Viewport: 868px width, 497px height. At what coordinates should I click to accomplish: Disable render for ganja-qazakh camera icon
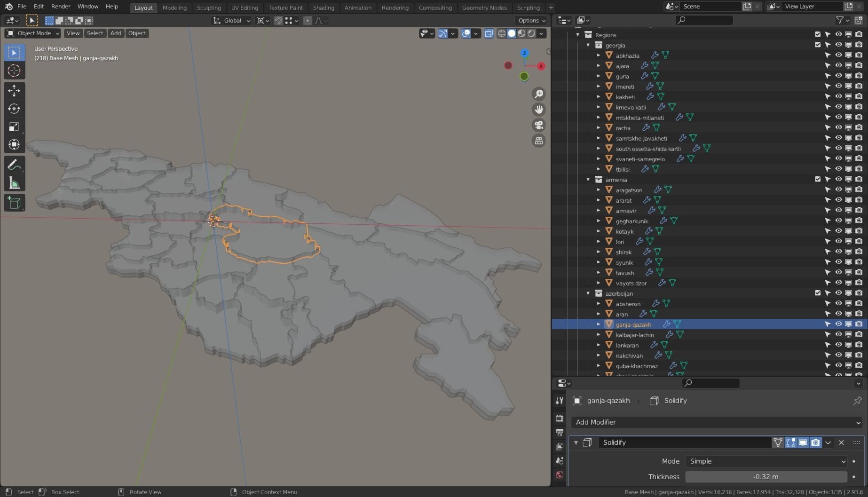click(x=859, y=324)
